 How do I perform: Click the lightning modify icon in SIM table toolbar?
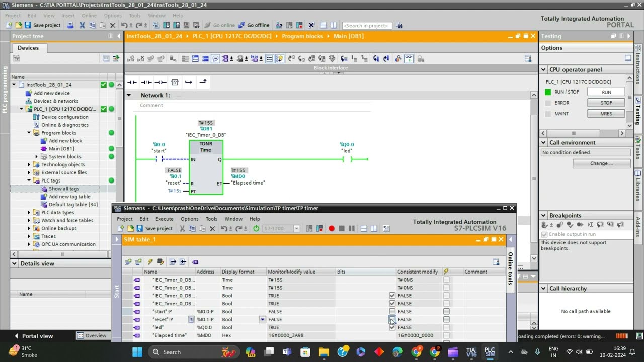pyautogui.click(x=150, y=262)
